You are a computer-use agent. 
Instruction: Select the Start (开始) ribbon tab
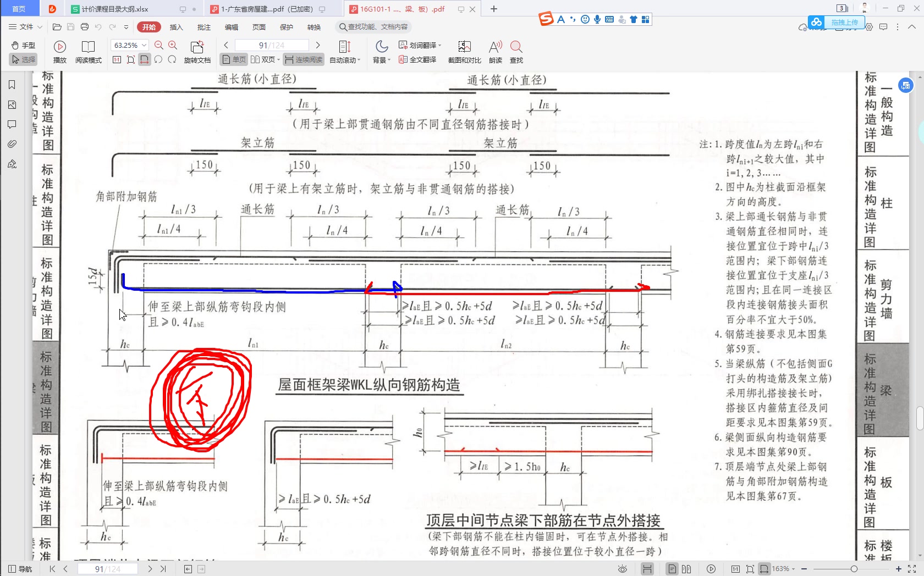(x=149, y=27)
